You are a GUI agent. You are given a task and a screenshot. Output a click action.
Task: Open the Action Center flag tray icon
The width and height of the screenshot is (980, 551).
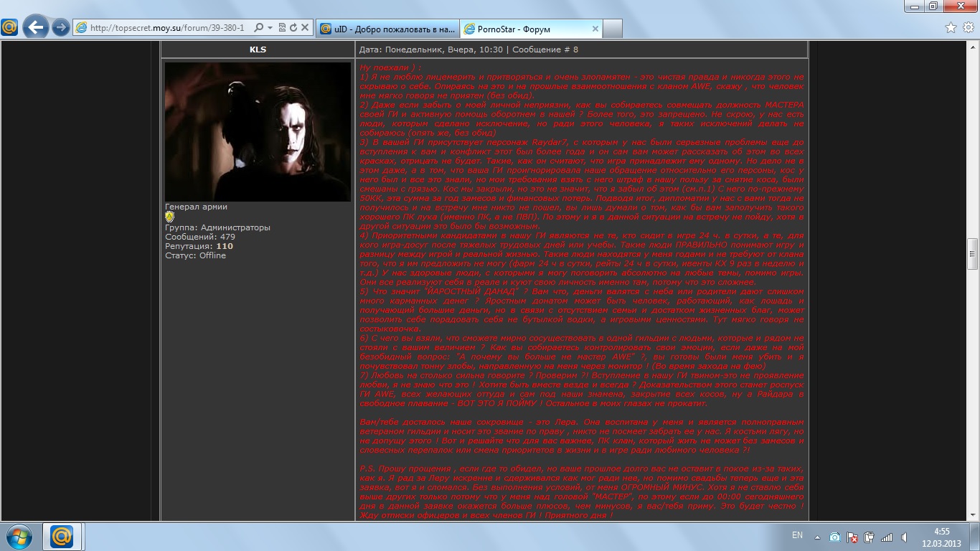(x=852, y=537)
